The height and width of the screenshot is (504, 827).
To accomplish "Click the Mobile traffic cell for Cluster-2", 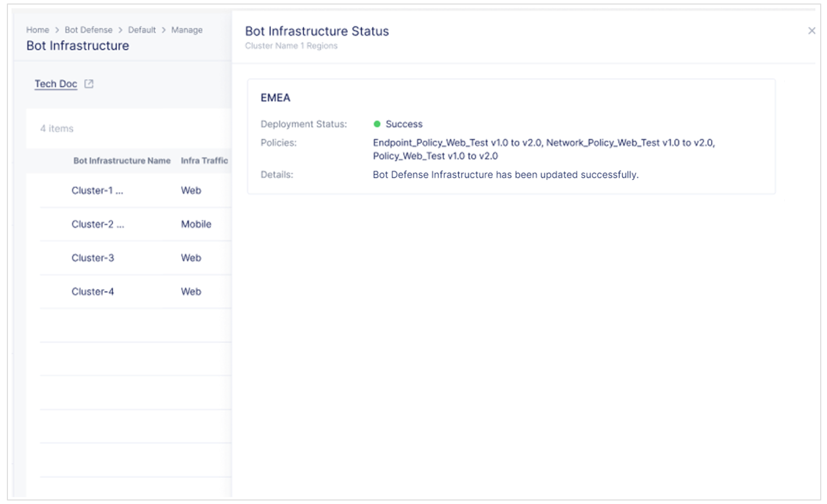I will (x=196, y=224).
